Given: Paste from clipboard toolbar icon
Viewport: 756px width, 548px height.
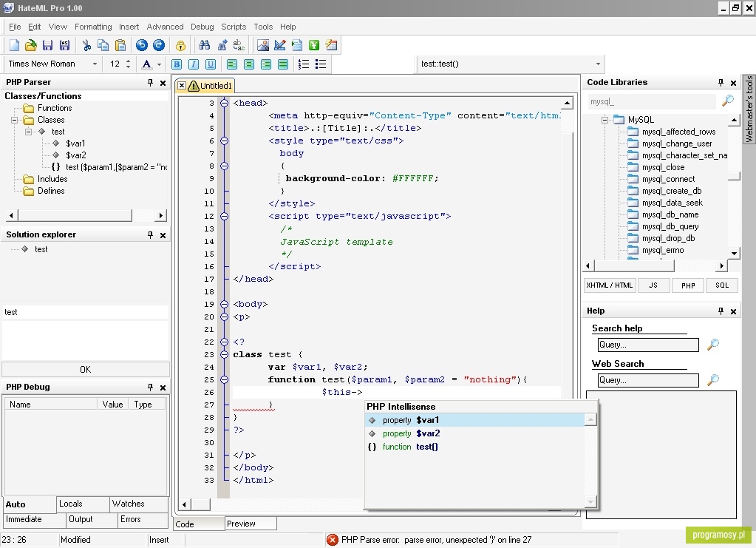Looking at the screenshot, I should tap(120, 45).
